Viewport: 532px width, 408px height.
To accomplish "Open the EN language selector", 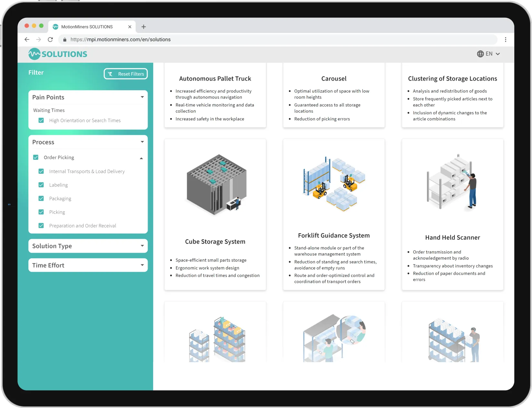I will [489, 54].
